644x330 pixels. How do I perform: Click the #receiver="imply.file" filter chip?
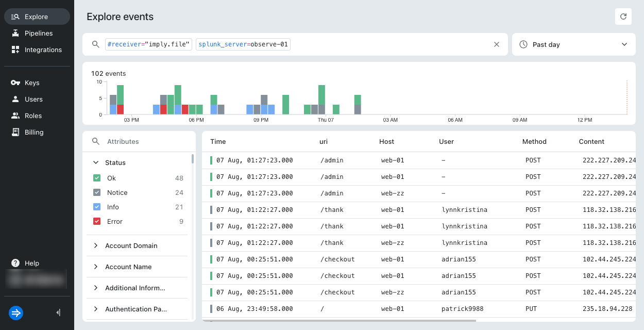[148, 44]
